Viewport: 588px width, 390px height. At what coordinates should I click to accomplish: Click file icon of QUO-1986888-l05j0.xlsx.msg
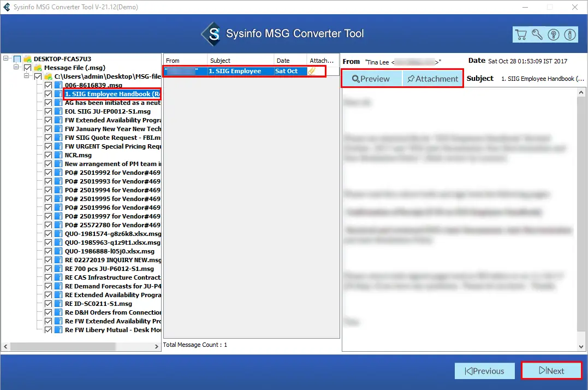pyautogui.click(x=58, y=251)
